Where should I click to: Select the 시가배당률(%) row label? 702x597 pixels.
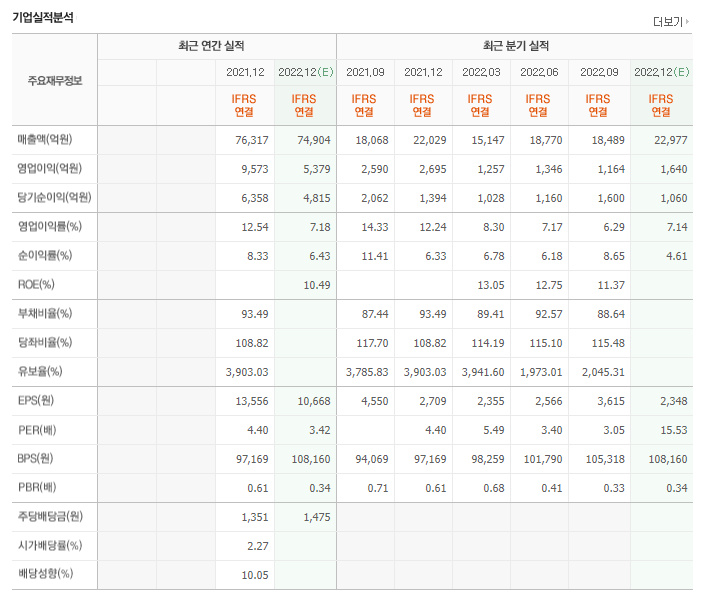pos(50,545)
